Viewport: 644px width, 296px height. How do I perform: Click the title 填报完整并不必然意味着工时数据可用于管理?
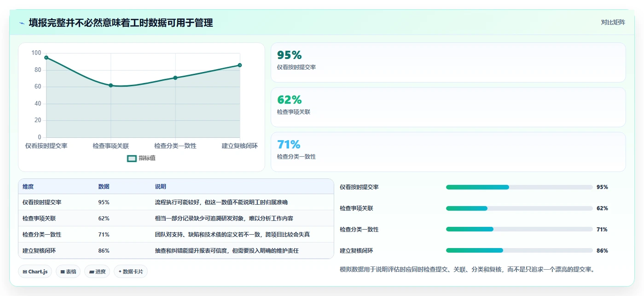pyautogui.click(x=121, y=23)
